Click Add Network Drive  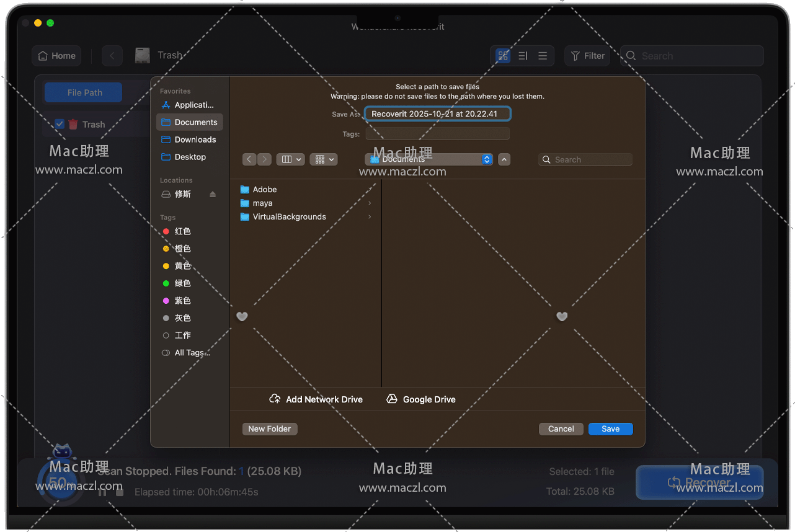[316, 399]
